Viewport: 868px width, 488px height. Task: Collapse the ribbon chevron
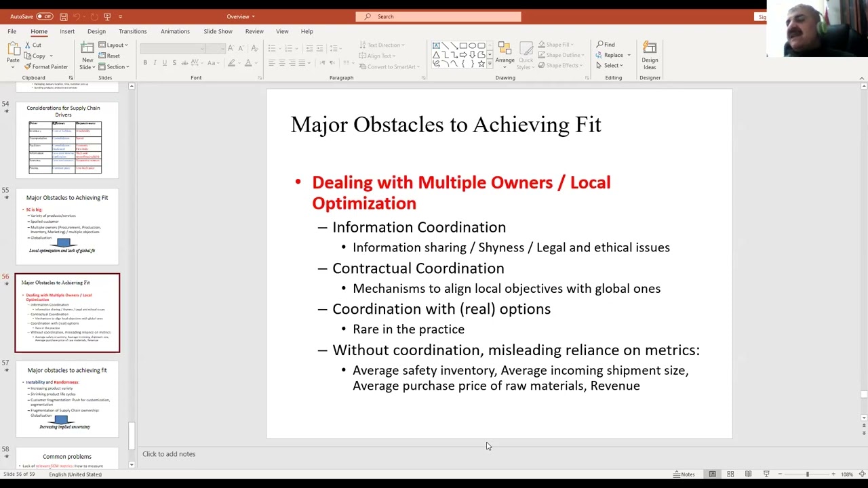[862, 78]
